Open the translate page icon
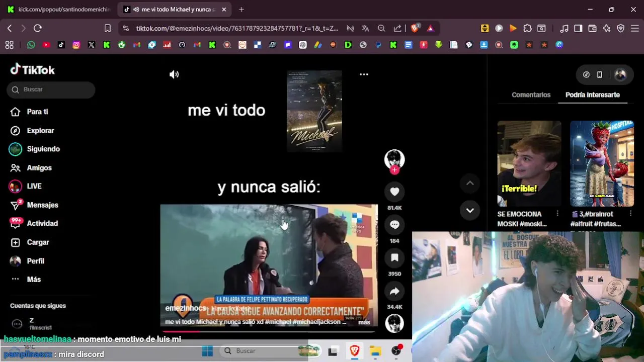644x362 pixels. click(x=365, y=28)
